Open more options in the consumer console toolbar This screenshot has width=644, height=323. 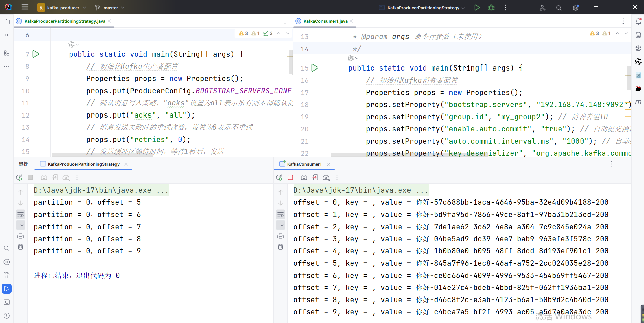(337, 177)
